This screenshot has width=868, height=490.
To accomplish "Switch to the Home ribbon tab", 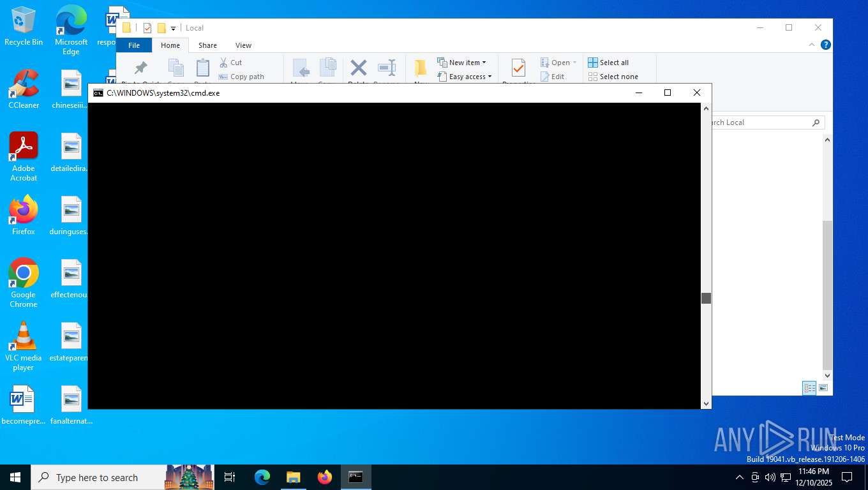I will (x=170, y=45).
